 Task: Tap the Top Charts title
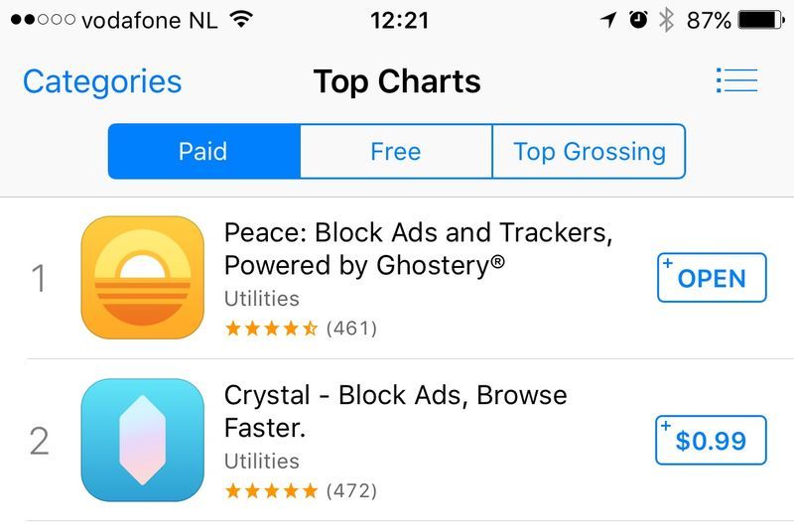pyautogui.click(x=397, y=81)
